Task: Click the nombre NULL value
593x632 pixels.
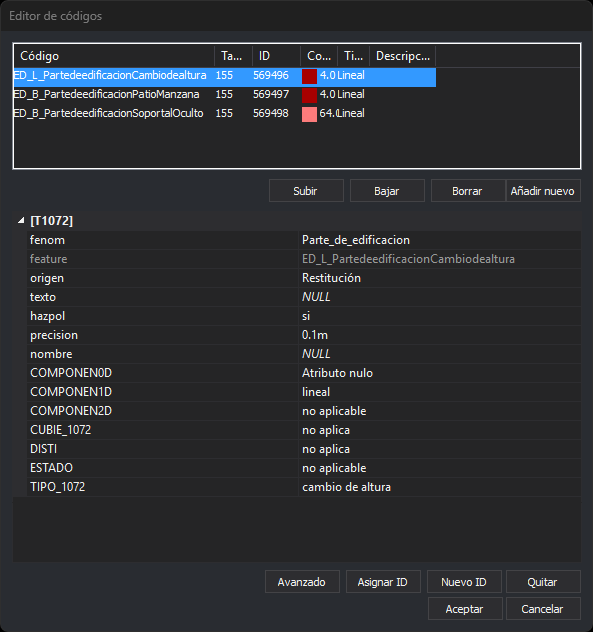Action: [x=439, y=354]
